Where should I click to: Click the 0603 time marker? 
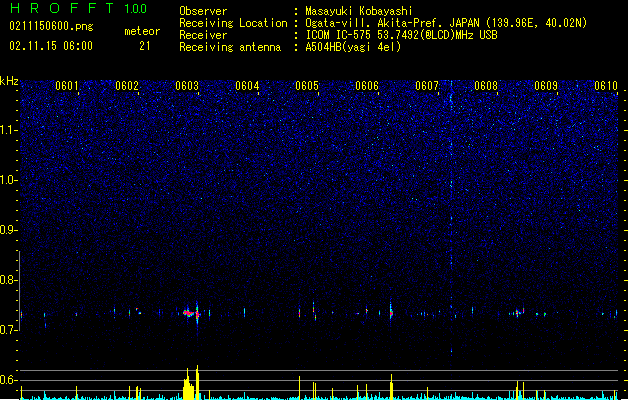pyautogui.click(x=187, y=86)
